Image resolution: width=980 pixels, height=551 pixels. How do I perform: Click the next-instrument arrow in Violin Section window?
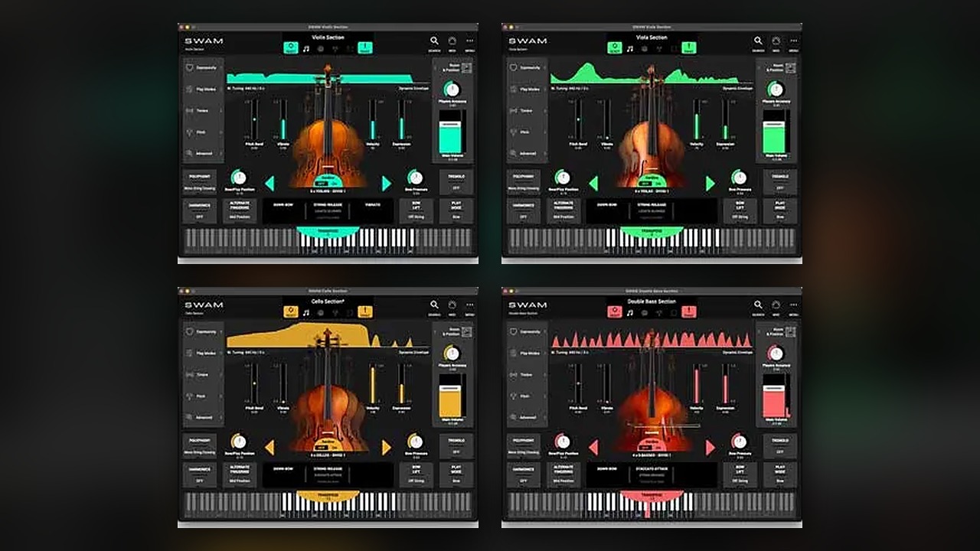[387, 184]
